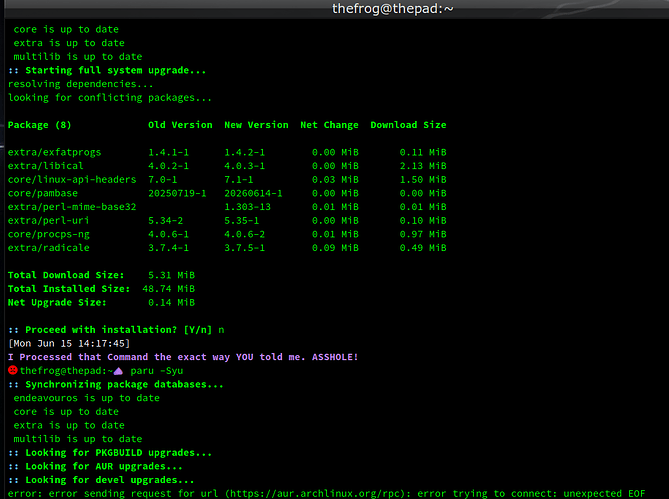Click new version 3.7.5-1 of radicale
This screenshot has height=499, width=669.
point(244,248)
